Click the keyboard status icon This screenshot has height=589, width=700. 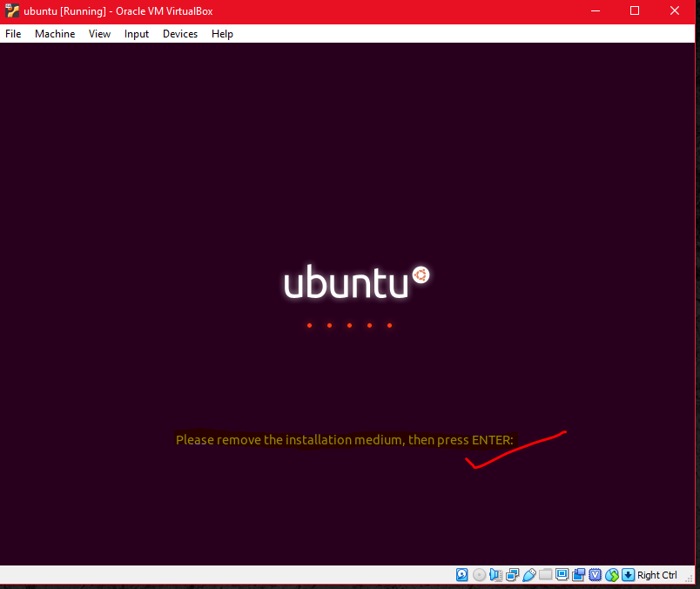627,575
